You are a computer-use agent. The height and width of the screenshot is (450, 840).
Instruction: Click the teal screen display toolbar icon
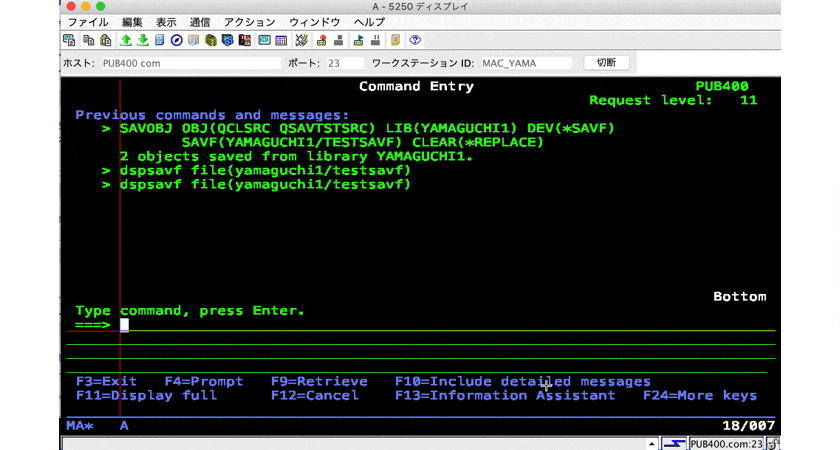pos(265,40)
